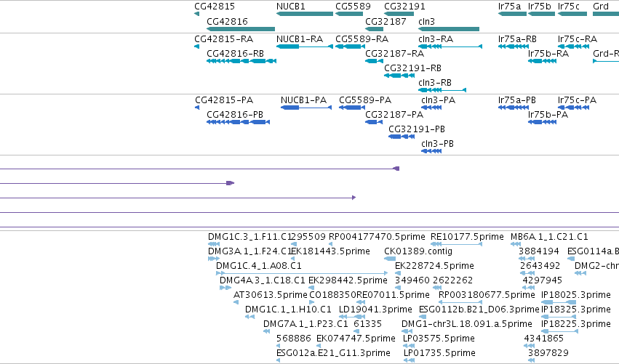
Task: Click the CG42816-RB transcript
Action: click(x=241, y=61)
